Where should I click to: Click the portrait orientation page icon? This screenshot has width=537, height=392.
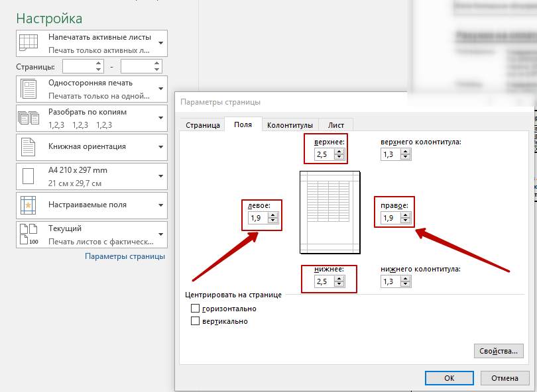pos(29,147)
